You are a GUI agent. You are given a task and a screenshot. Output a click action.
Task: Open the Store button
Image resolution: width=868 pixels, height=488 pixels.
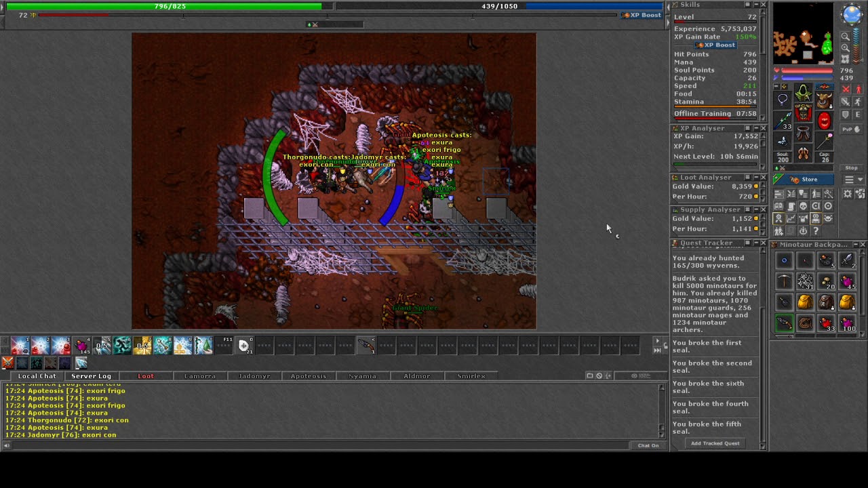pyautogui.click(x=803, y=180)
